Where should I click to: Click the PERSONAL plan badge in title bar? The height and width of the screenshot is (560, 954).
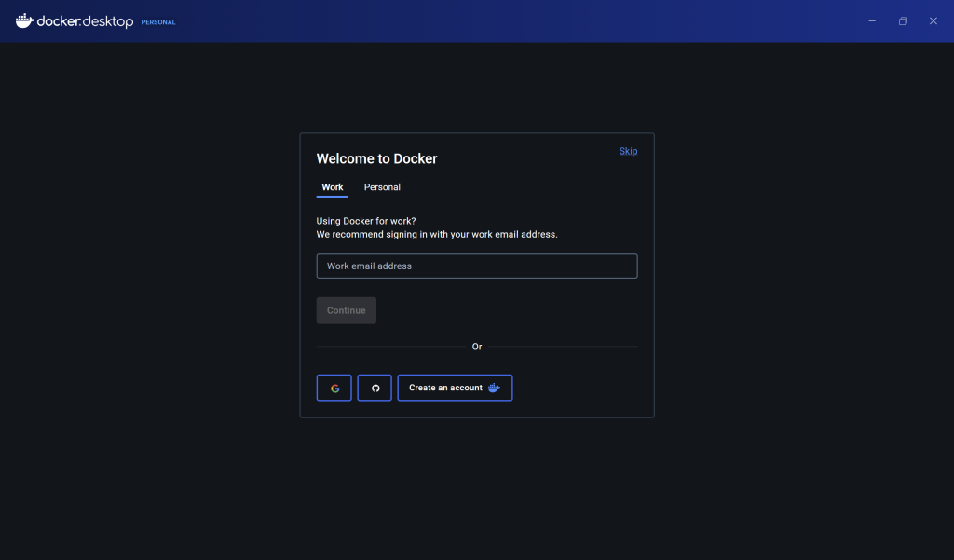(158, 22)
